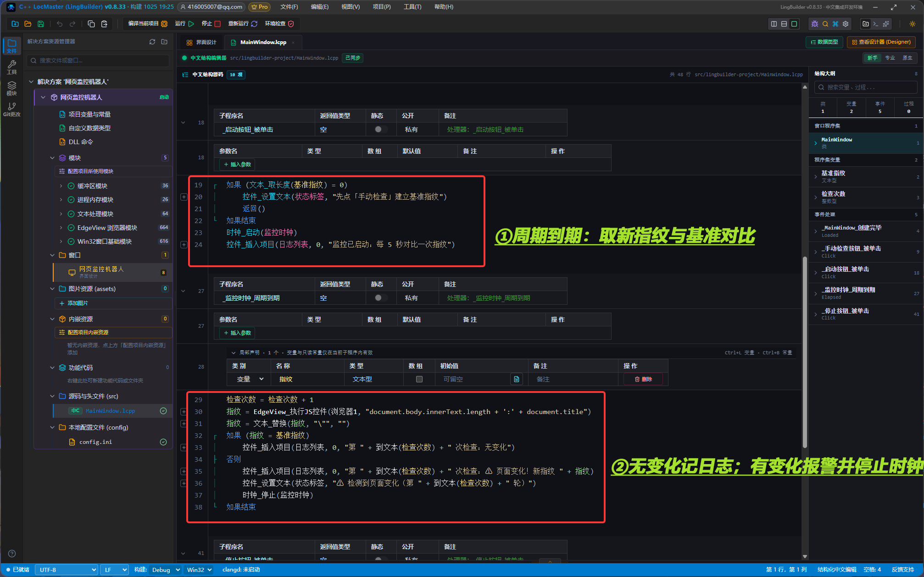The image size is (924, 577).
Task: Open the 文件(F) menu
Action: [x=289, y=7]
